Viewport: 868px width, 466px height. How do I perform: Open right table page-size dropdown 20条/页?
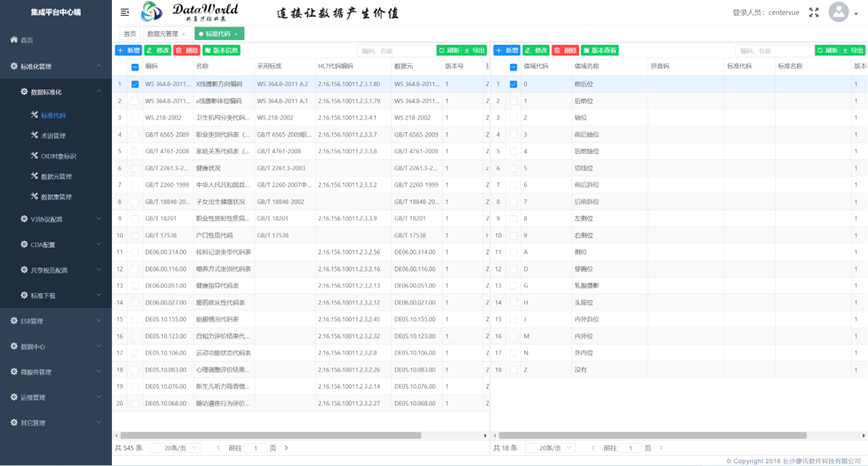550,448
